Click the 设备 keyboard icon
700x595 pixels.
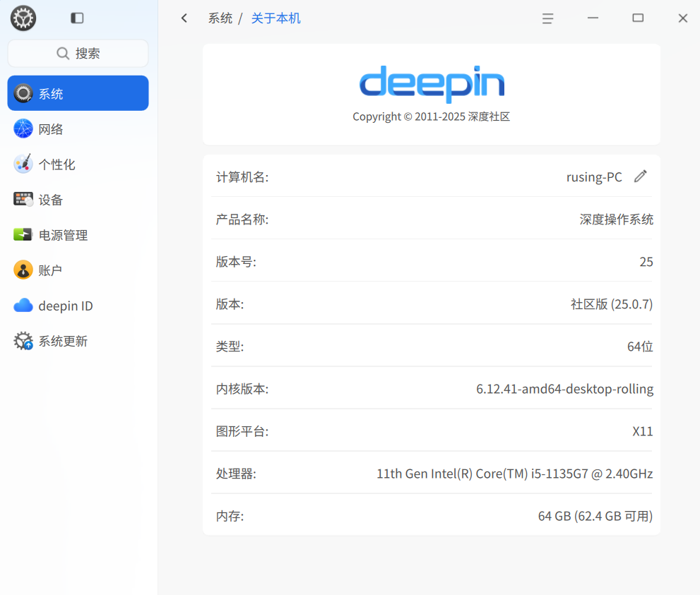point(23,199)
